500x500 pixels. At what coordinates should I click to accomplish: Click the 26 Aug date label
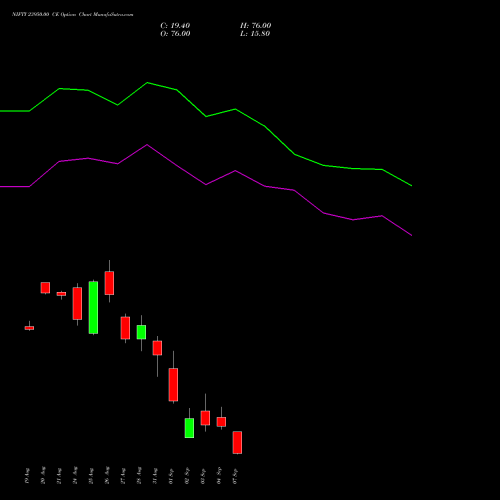pyautogui.click(x=107, y=476)
